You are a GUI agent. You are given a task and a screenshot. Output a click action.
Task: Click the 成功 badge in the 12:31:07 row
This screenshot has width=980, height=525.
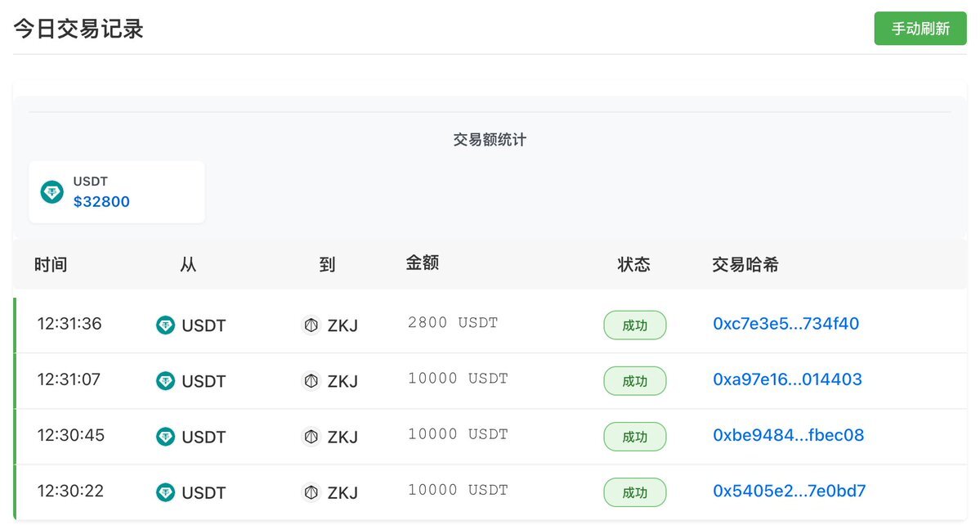coord(634,380)
